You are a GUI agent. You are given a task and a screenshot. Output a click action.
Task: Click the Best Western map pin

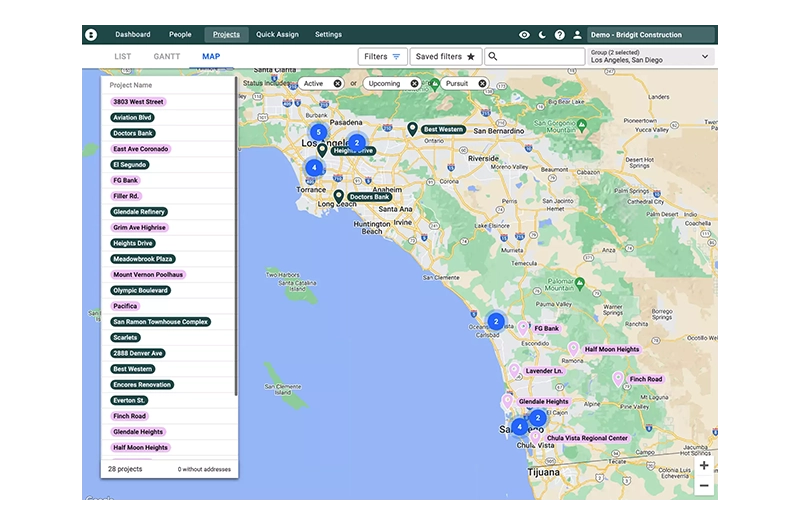(412, 129)
